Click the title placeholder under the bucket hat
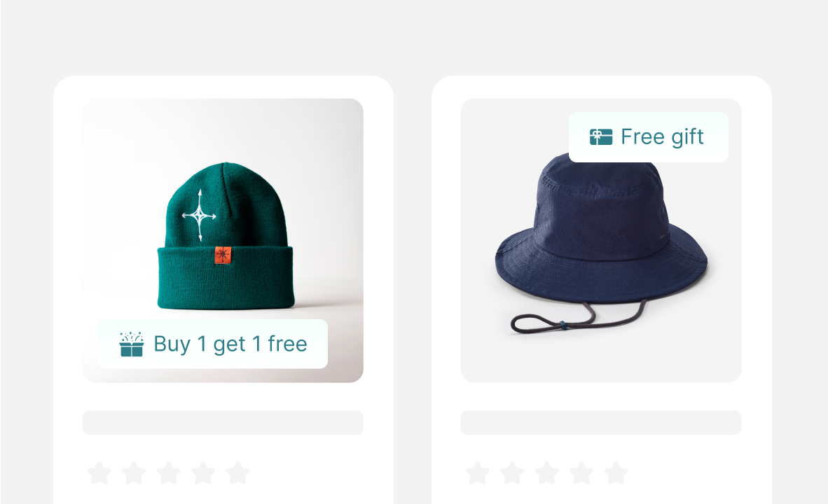This screenshot has width=828, height=504. (x=601, y=423)
